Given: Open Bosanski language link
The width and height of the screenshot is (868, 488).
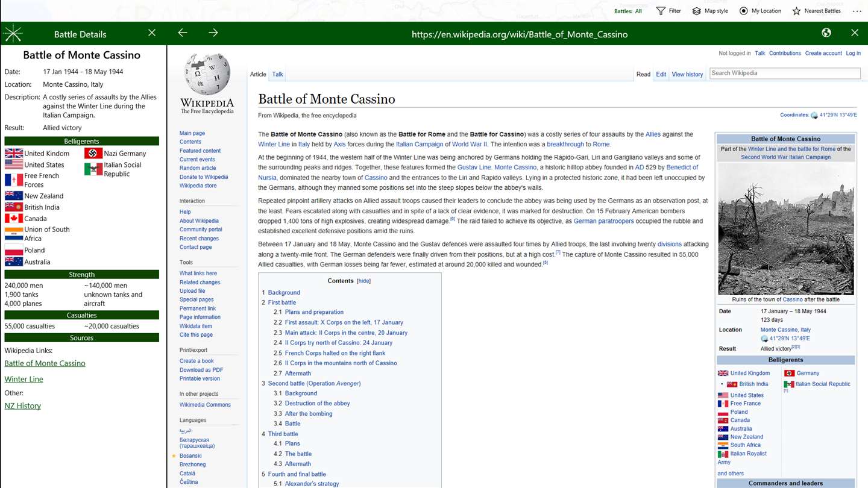Looking at the screenshot, I should click(x=190, y=456).
